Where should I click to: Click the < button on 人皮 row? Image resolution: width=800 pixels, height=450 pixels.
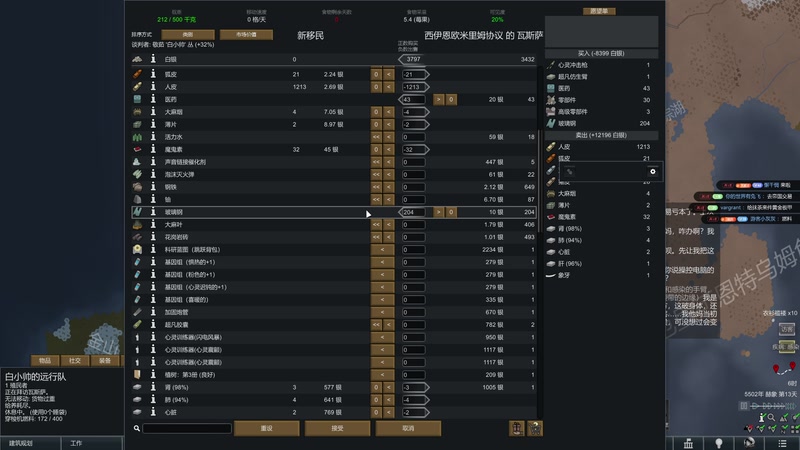pos(389,87)
